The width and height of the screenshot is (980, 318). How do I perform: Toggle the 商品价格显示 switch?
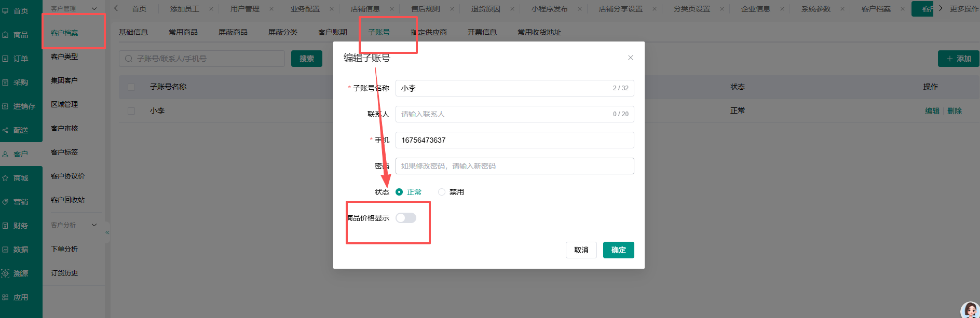coord(406,218)
